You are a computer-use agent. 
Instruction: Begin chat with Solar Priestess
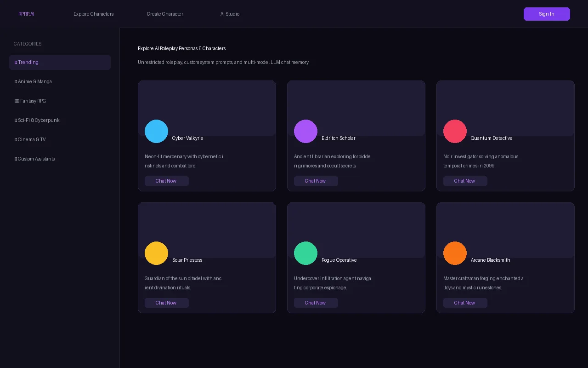tap(166, 303)
